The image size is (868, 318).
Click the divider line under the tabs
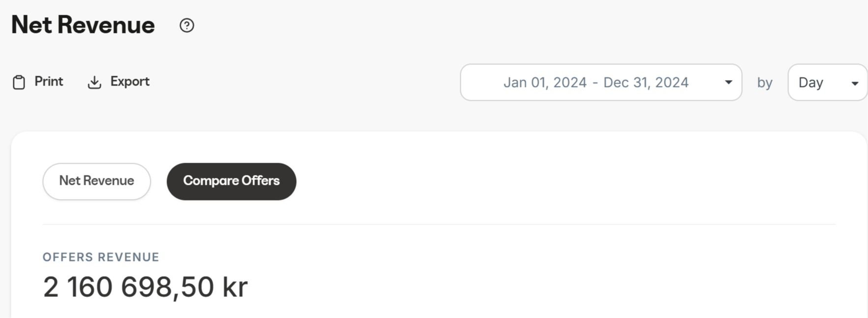pos(439,225)
